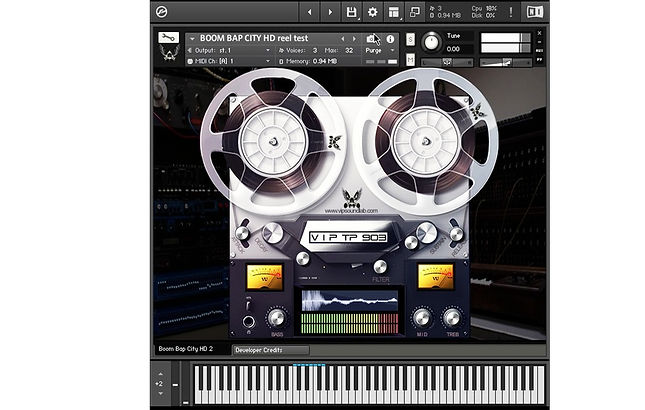645x410 pixels.
Task: Click the left tape reel
Action: point(273,141)
